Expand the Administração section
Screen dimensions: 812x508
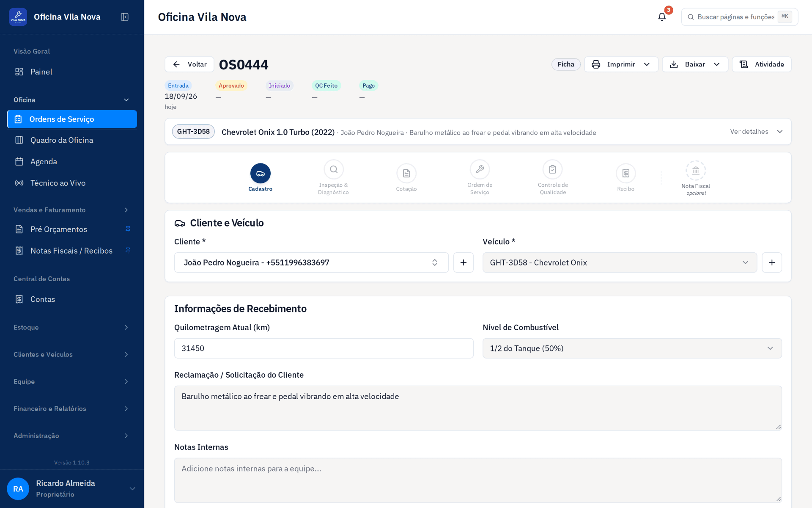(x=72, y=436)
